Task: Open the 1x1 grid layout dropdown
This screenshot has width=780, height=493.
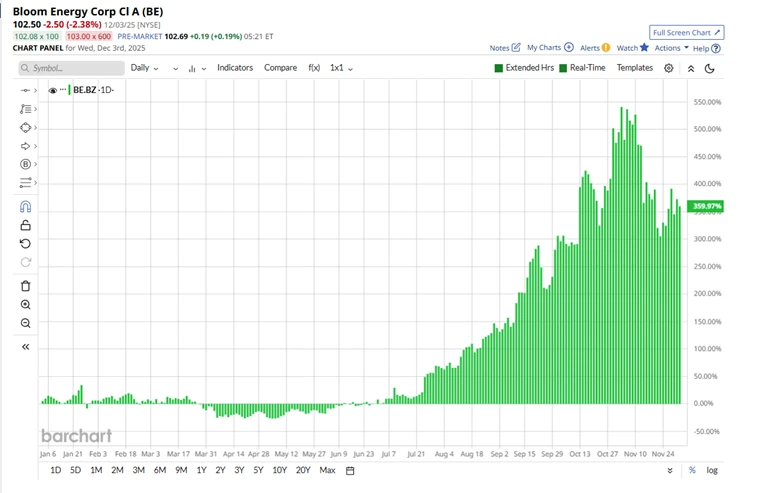Action: pyautogui.click(x=341, y=68)
